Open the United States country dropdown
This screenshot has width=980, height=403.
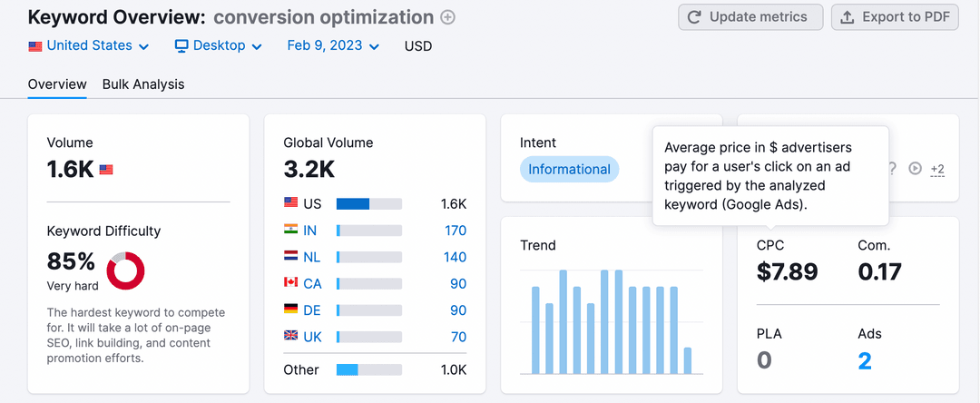tap(80, 45)
